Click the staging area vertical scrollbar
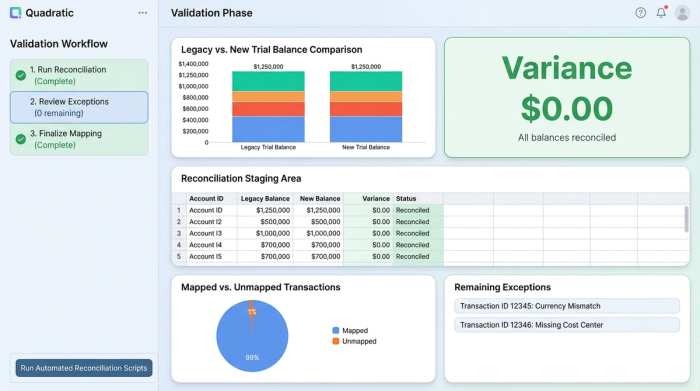The width and height of the screenshot is (700, 391). pos(686,219)
